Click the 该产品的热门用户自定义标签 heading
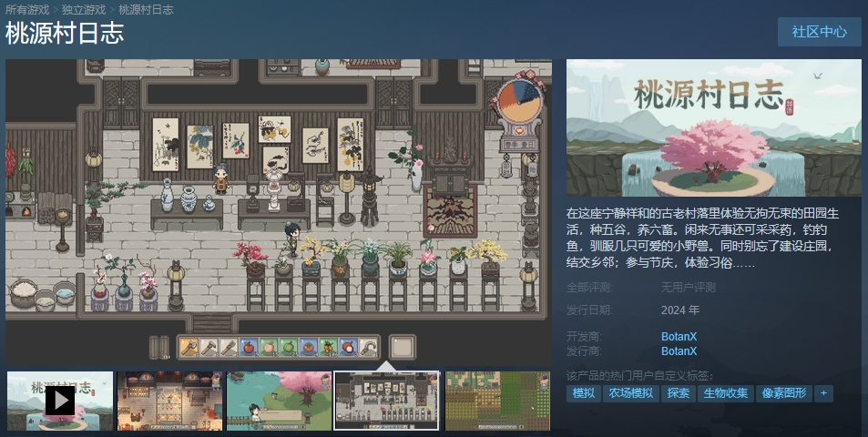The height and width of the screenshot is (437, 868). pyautogui.click(x=639, y=376)
